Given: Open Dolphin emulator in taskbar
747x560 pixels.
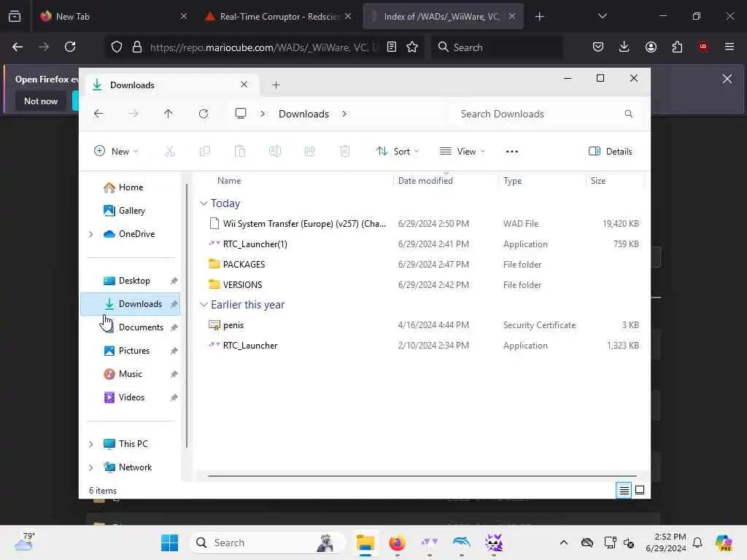Looking at the screenshot, I should point(461,542).
